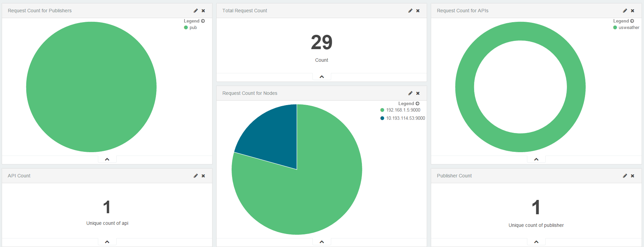Open the chevron beneath Request Count for Nodes

pyautogui.click(x=322, y=242)
